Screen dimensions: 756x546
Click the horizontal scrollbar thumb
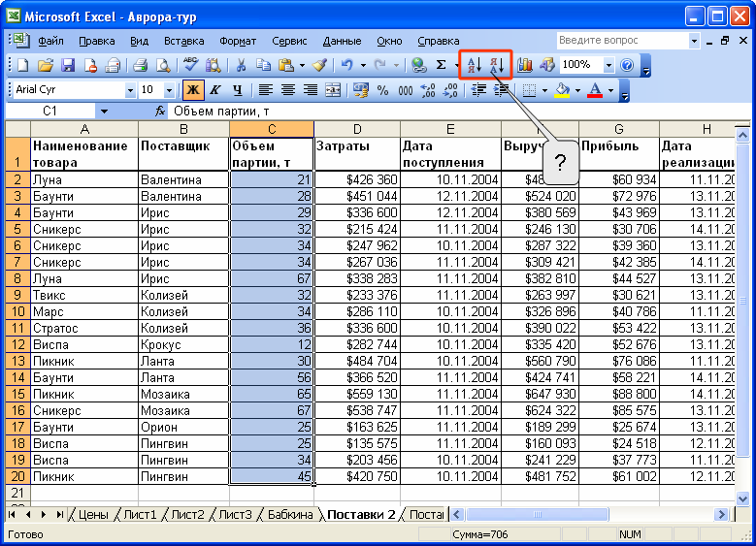tap(537, 515)
